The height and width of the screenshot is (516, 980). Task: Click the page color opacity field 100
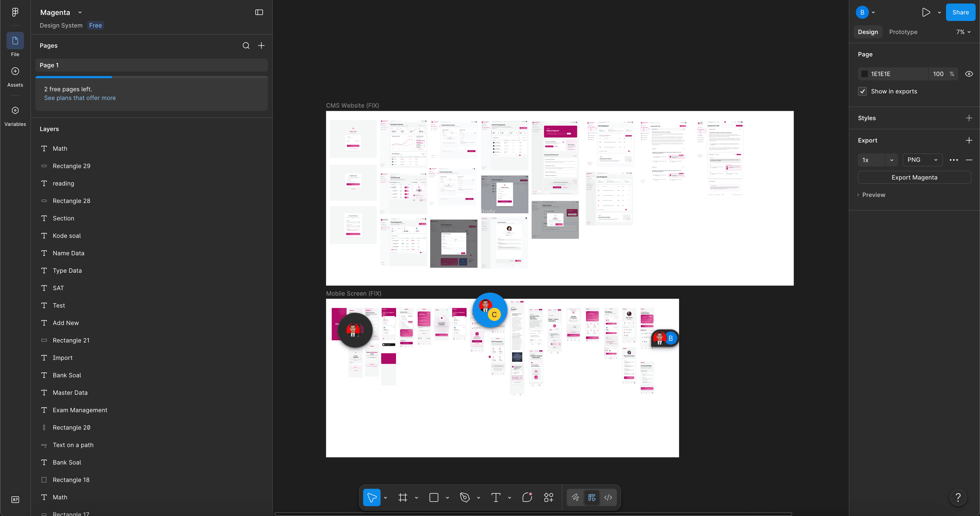tap(938, 74)
